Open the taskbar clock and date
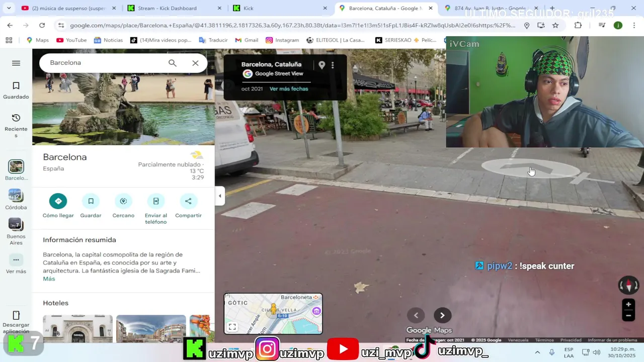 [622, 352]
